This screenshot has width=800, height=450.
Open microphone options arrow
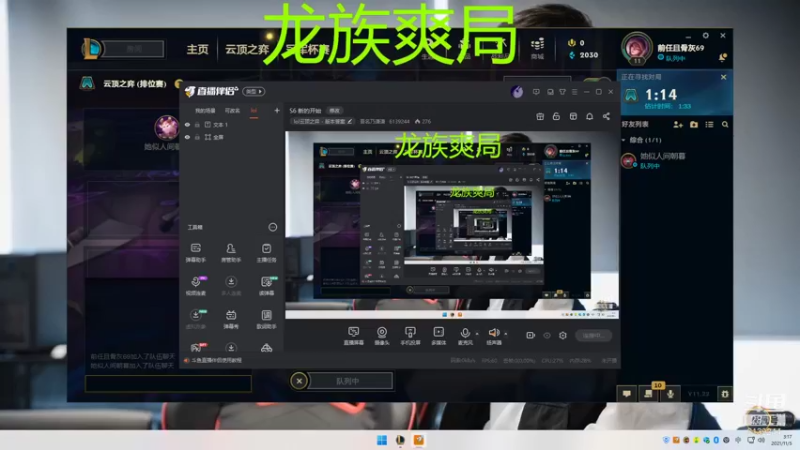coord(477,334)
